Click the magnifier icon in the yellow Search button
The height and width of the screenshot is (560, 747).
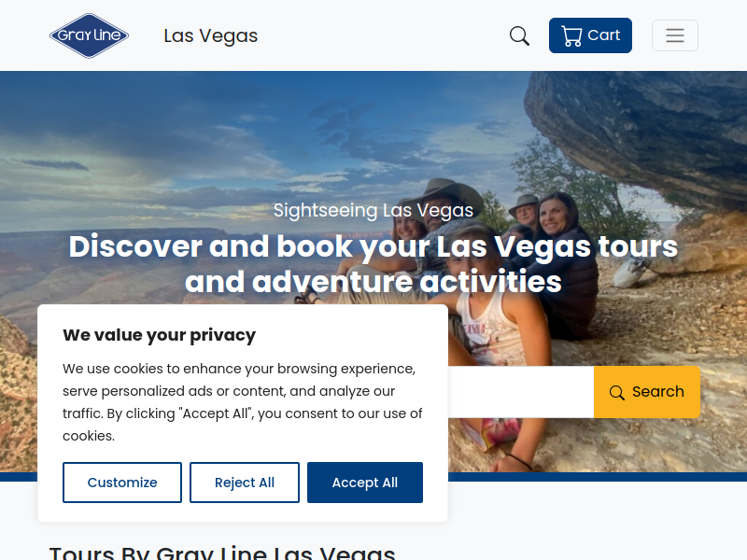[x=616, y=392]
